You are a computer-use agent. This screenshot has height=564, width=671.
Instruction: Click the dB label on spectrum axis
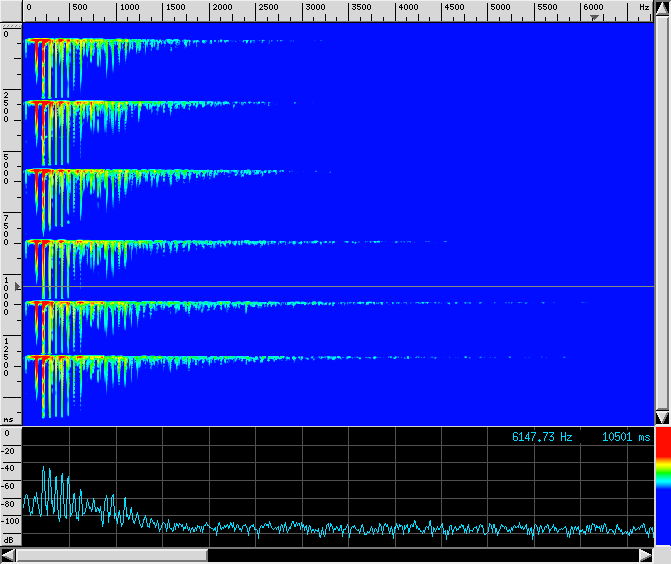pyautogui.click(x=9, y=538)
